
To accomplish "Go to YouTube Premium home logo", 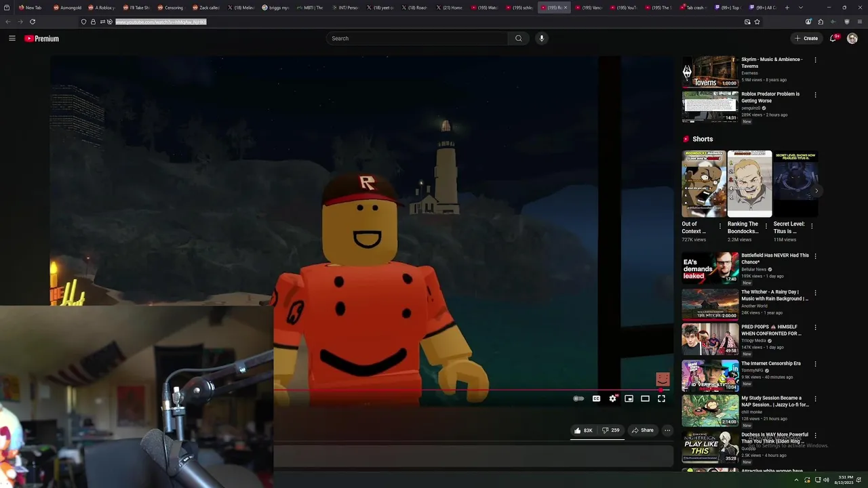I will [x=41, y=39].
